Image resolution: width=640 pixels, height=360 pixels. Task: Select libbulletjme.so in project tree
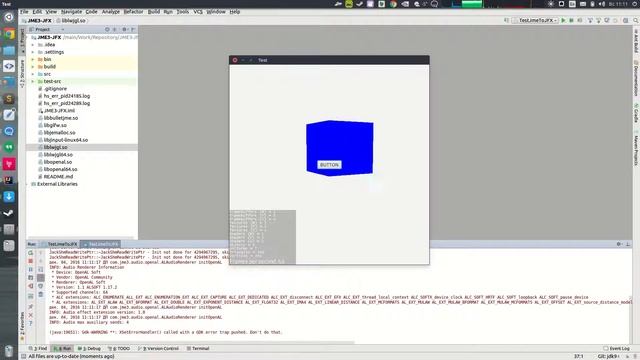point(60,118)
